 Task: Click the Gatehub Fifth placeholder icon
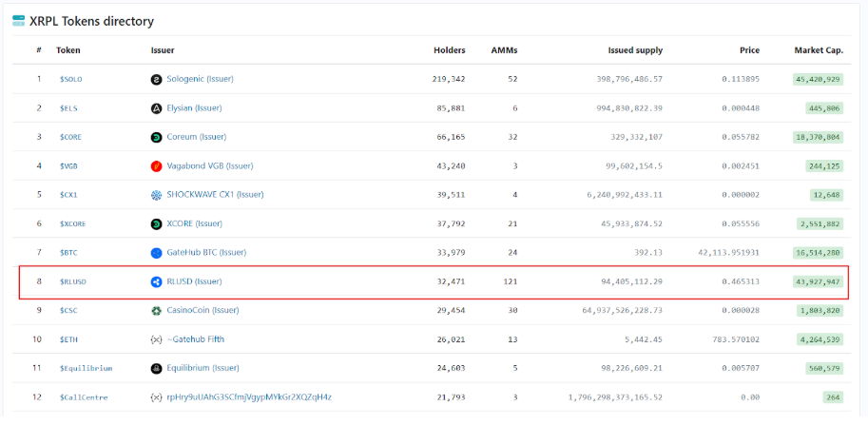click(156, 339)
